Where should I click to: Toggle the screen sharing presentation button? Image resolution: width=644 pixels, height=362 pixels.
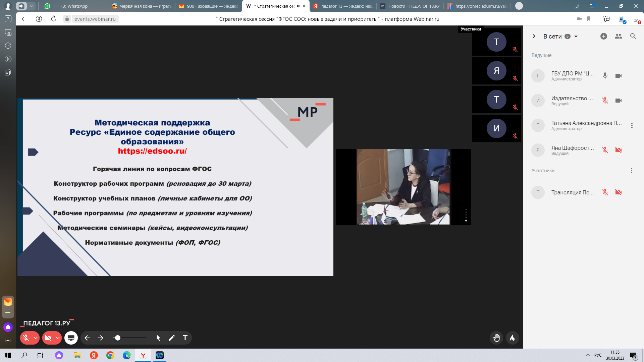pos(71,338)
